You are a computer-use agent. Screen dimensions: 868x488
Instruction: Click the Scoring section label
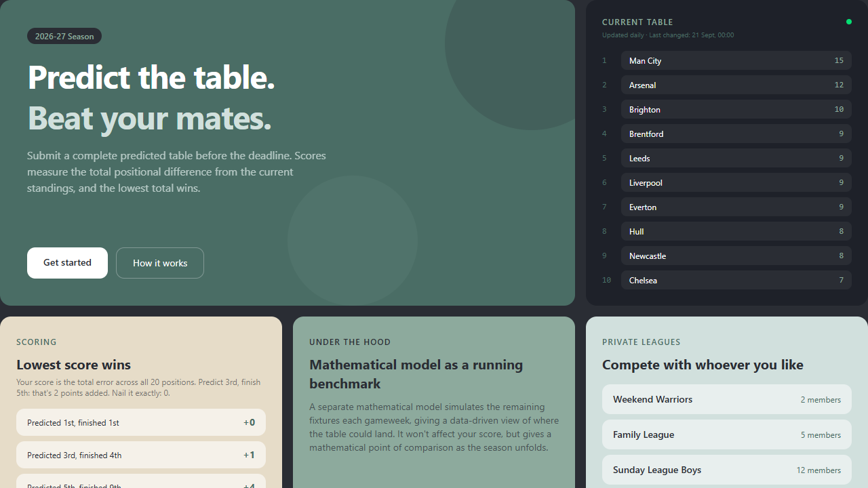pyautogui.click(x=37, y=342)
